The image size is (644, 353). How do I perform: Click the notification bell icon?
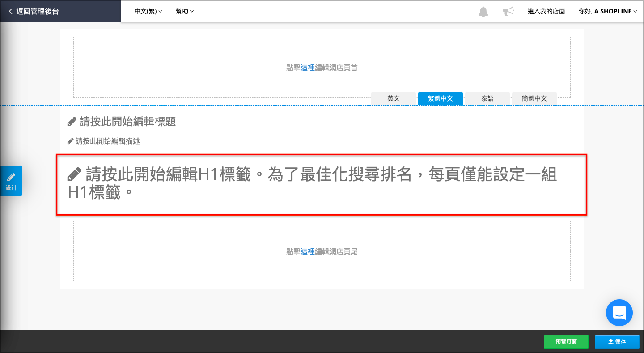pos(483,12)
